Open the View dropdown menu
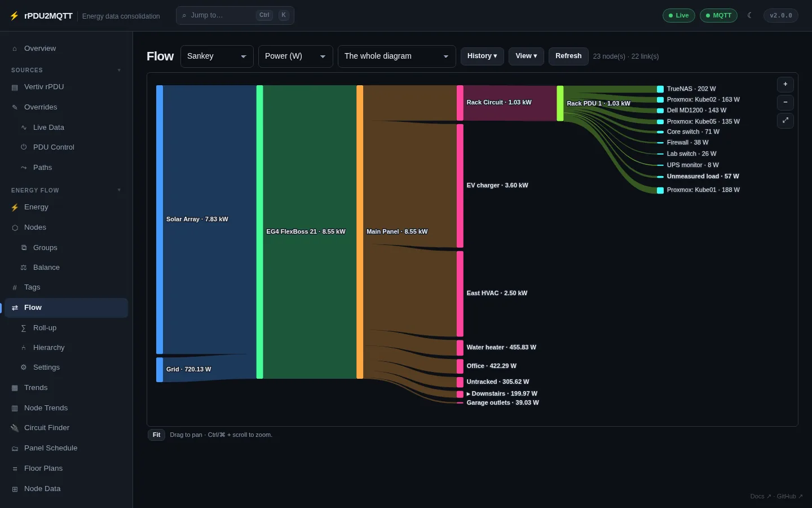Image resolution: width=812 pixels, height=508 pixels. (x=526, y=56)
